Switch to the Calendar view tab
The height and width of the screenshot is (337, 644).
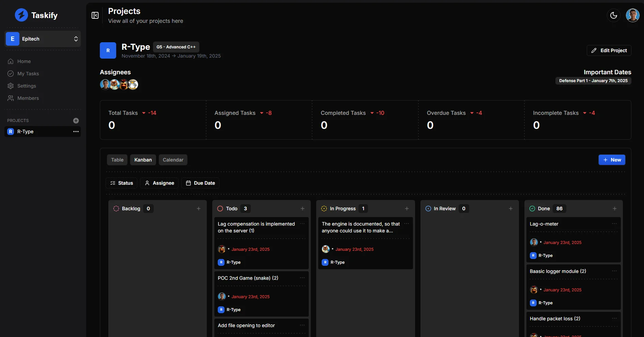coord(173,160)
